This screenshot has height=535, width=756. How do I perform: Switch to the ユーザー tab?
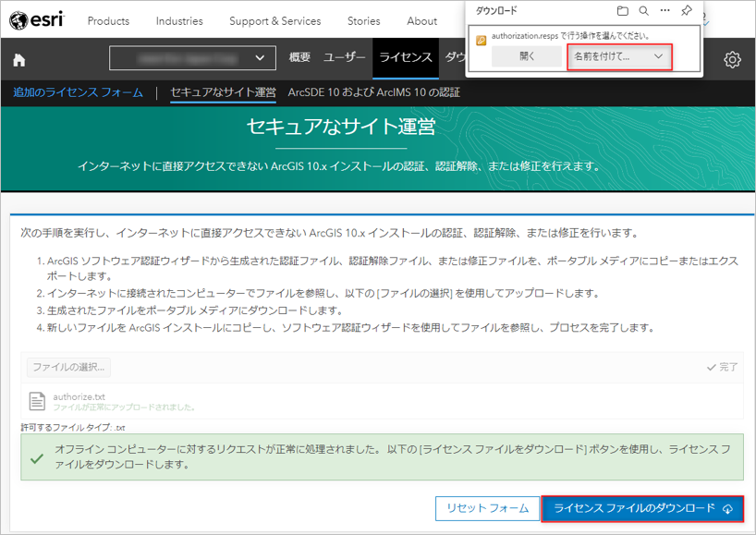(344, 57)
